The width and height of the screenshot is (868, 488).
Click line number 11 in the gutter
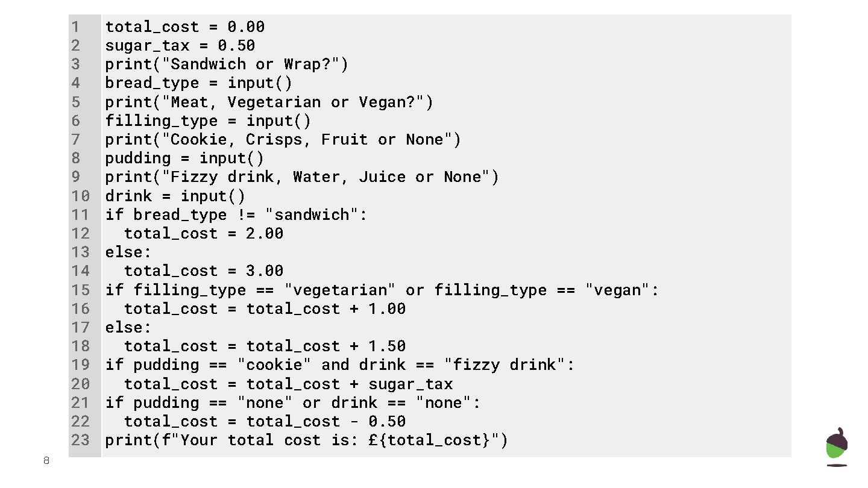coord(80,215)
